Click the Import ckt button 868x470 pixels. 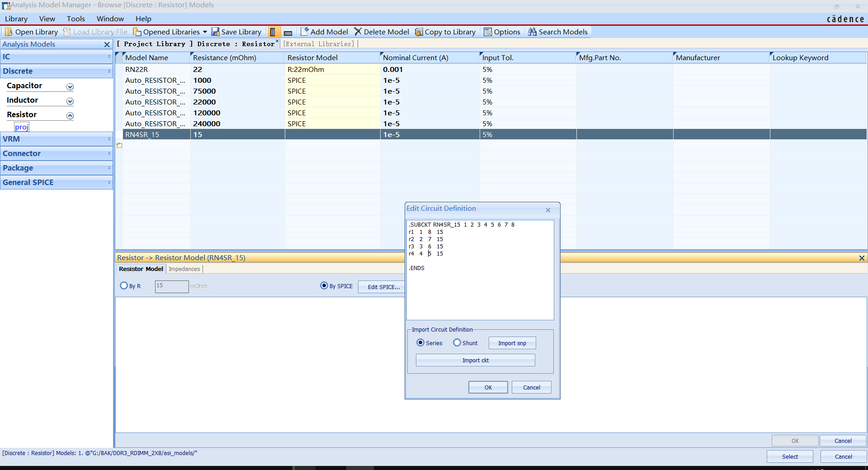475,361
